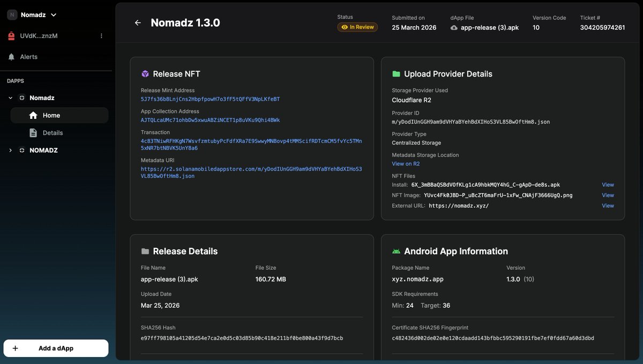The height and width of the screenshot is (364, 643).
Task: Click the back arrow beside Nomadz 1.3.0
Action: coord(138,22)
